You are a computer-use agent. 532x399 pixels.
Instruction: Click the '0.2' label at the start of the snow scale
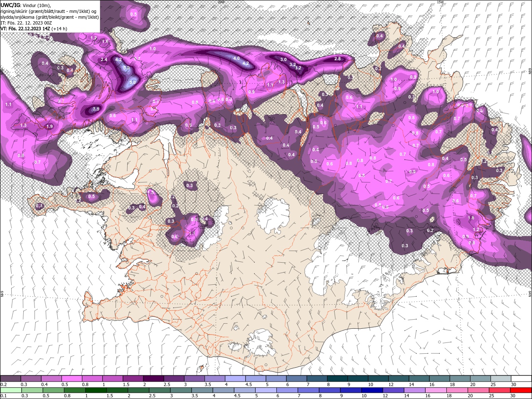pyautogui.click(x=3, y=384)
